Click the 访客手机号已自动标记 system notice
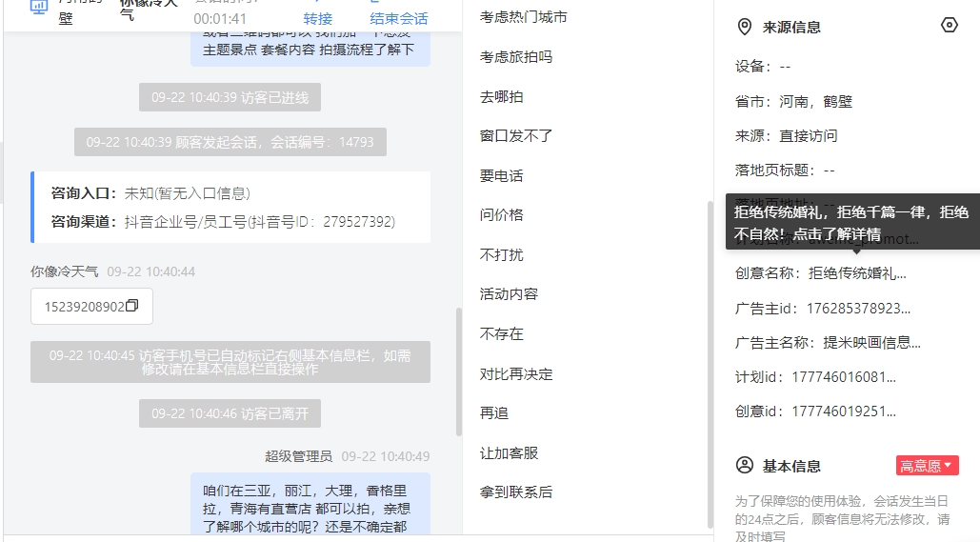Image resolution: width=980 pixels, height=542 pixels. pos(230,362)
